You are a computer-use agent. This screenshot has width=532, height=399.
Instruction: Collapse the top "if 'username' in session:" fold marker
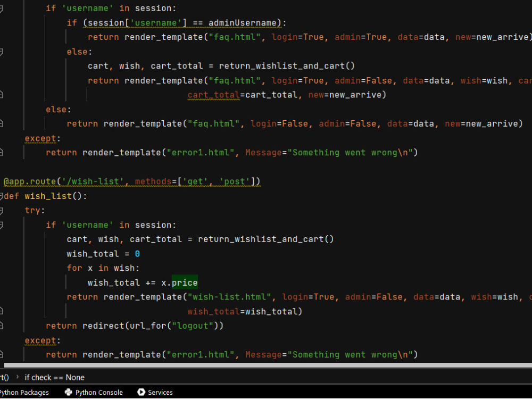(x=1, y=9)
